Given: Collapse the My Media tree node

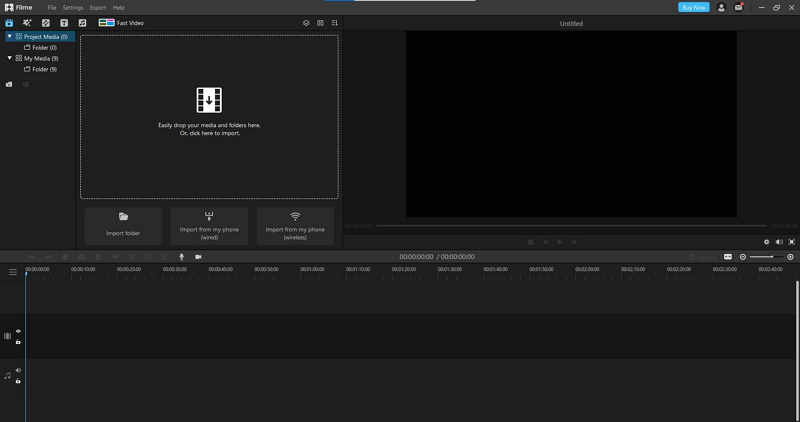Looking at the screenshot, I should (9, 58).
